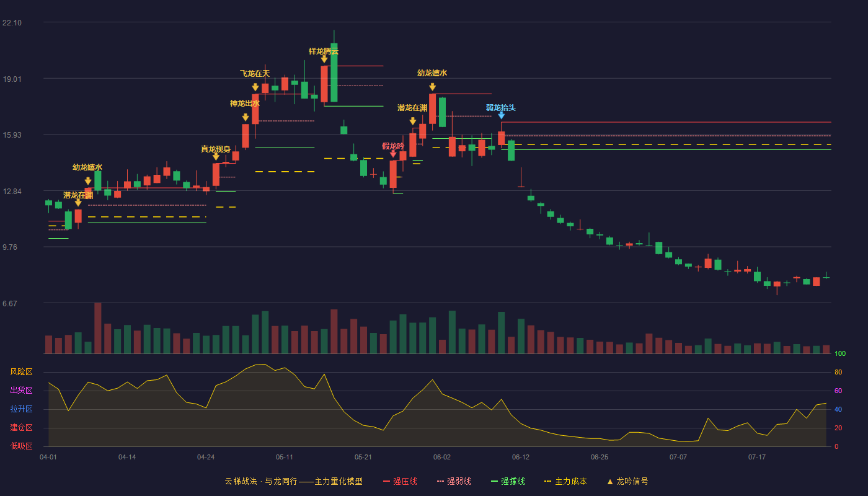Click the 祥龙腾云 signal arrow marker

click(324, 60)
